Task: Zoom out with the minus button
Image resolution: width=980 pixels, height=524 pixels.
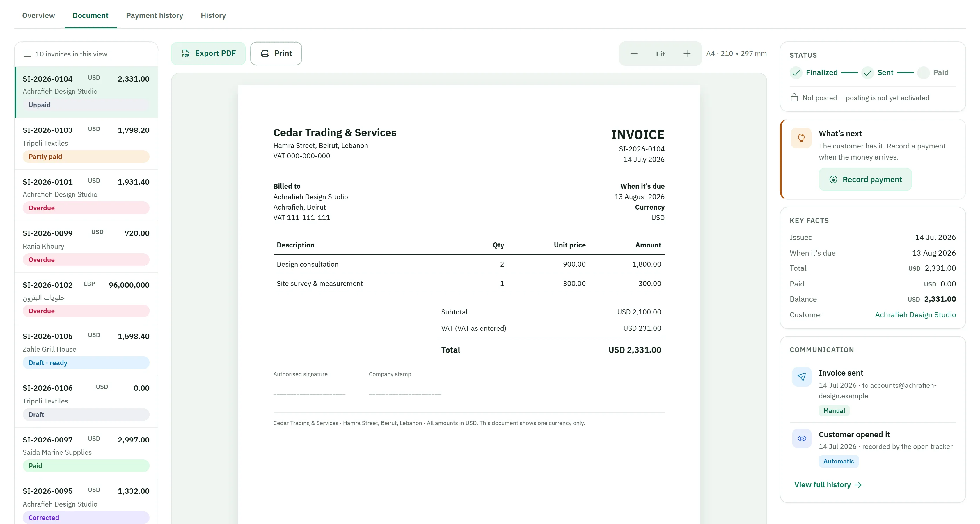Action: 634,54
